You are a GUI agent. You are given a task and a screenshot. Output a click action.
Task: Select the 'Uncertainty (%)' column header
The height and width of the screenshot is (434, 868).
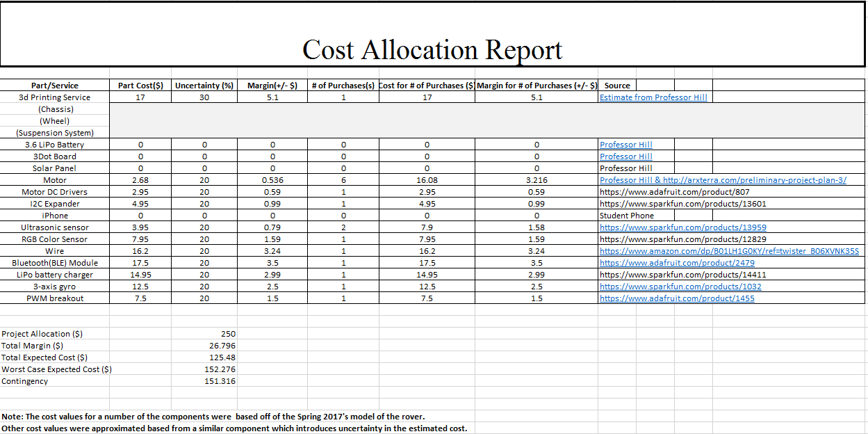204,86
